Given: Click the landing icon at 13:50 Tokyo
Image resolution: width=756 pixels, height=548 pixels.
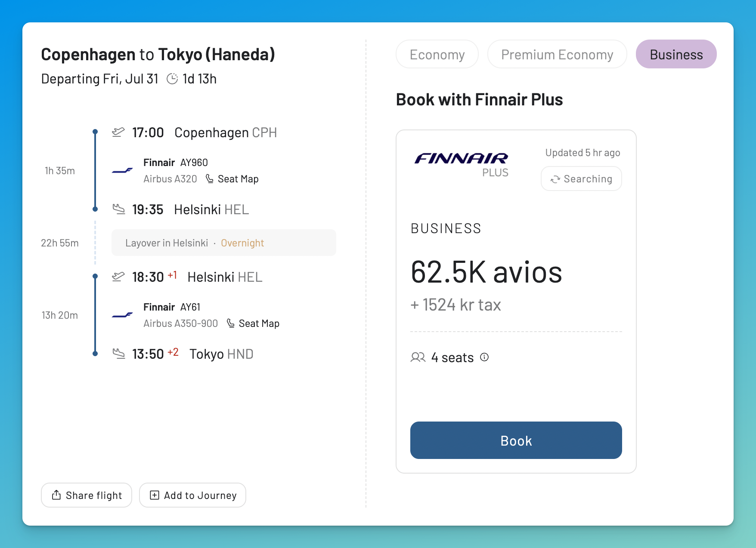Looking at the screenshot, I should click(x=118, y=354).
